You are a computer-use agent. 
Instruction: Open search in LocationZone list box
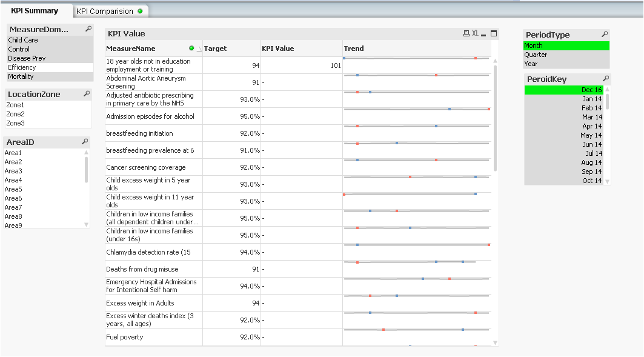tap(87, 94)
